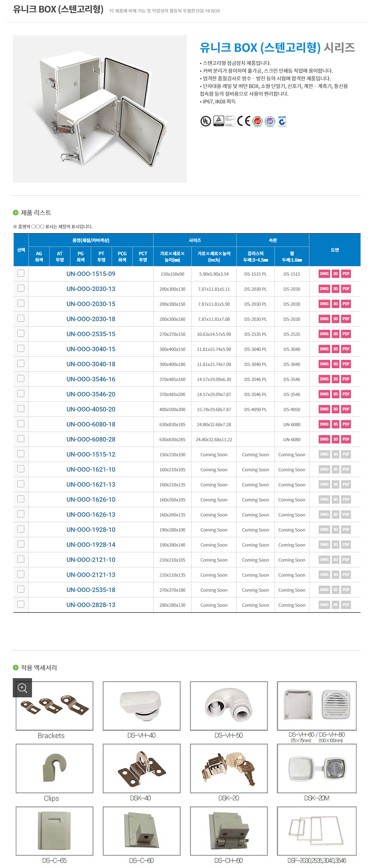Click the UN-6080 steel plate cell for 6080-18
The image size is (374, 868).
(292, 425)
